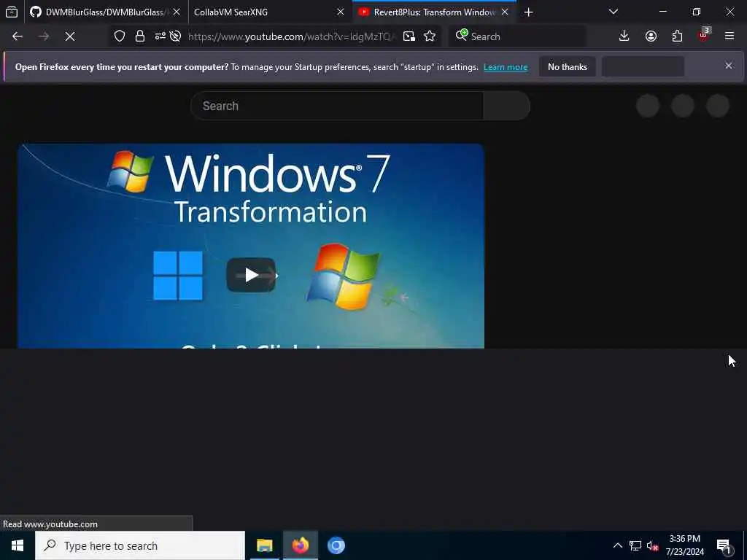Click the YouTube search submit button
The image size is (747, 560).
(x=507, y=106)
